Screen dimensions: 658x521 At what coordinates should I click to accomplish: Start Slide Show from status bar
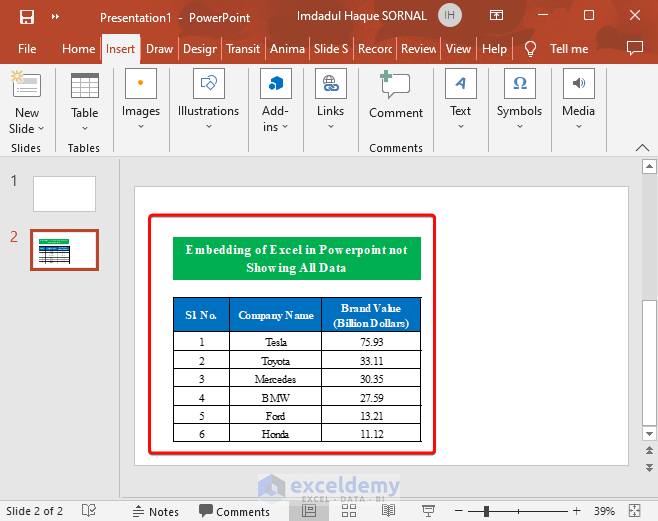pyautogui.click(x=428, y=511)
